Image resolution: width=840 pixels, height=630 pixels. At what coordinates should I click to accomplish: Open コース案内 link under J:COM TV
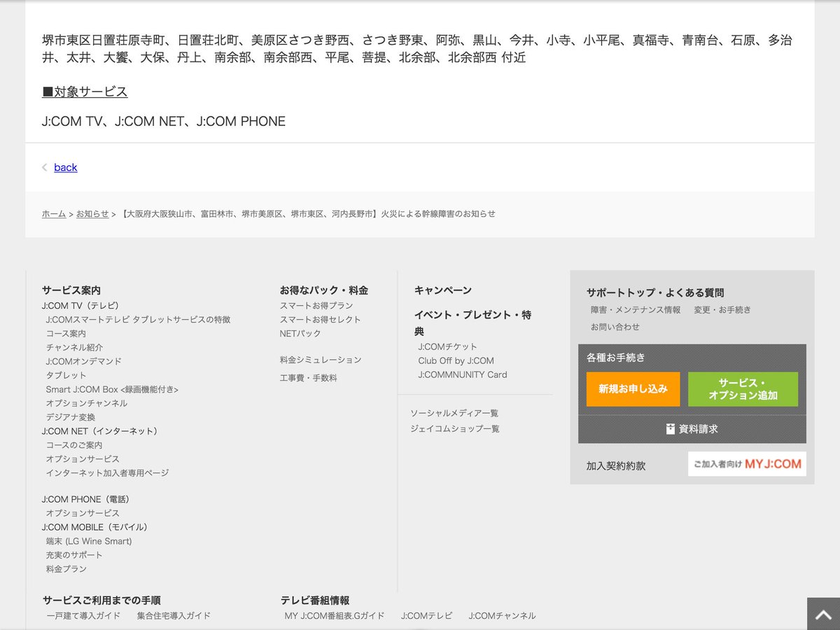point(66,333)
